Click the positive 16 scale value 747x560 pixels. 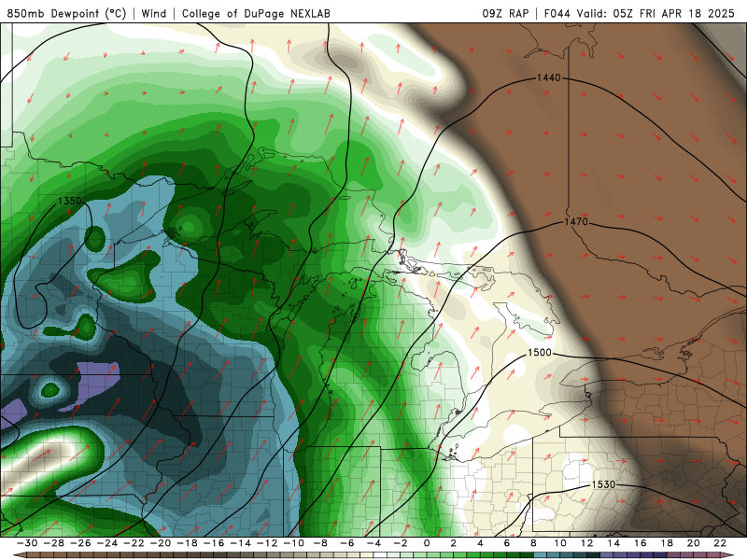pyautogui.click(x=641, y=543)
